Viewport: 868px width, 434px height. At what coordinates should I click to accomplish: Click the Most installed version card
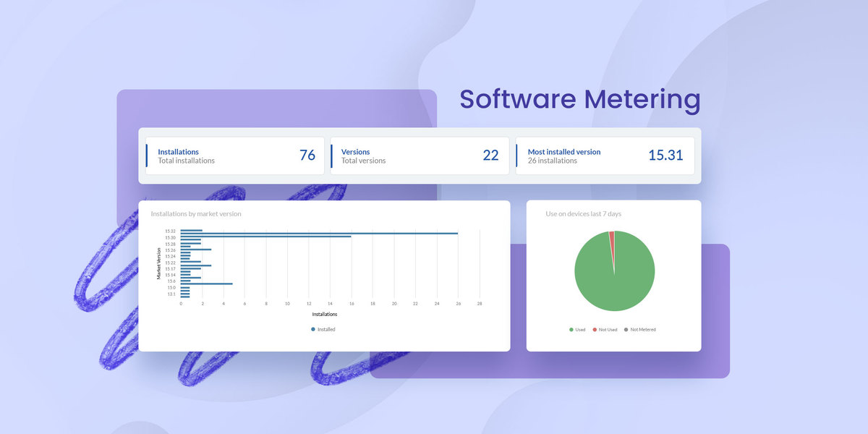(x=605, y=155)
